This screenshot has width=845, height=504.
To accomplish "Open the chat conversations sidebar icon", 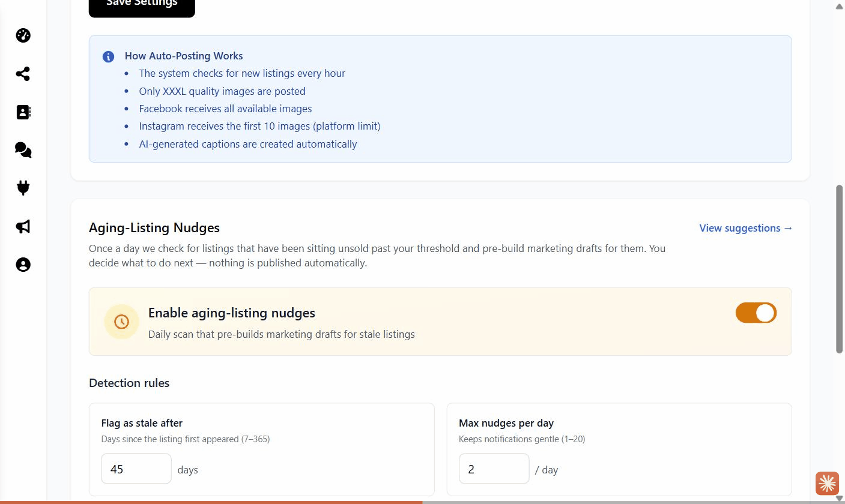I will pyautogui.click(x=23, y=150).
